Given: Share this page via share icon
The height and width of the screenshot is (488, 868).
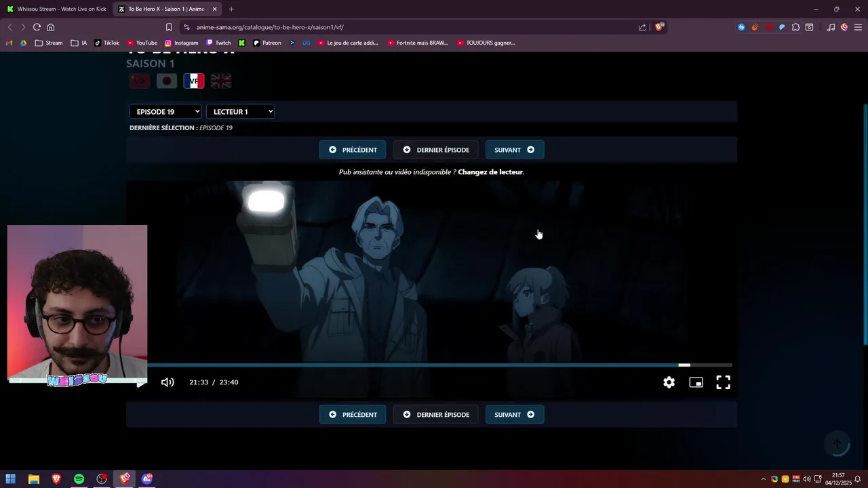Looking at the screenshot, I should coord(642,27).
